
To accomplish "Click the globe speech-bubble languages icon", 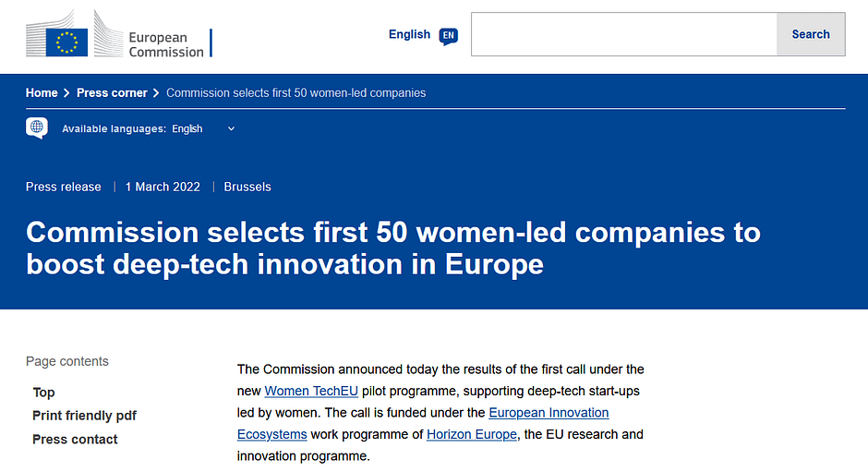I will point(37,128).
